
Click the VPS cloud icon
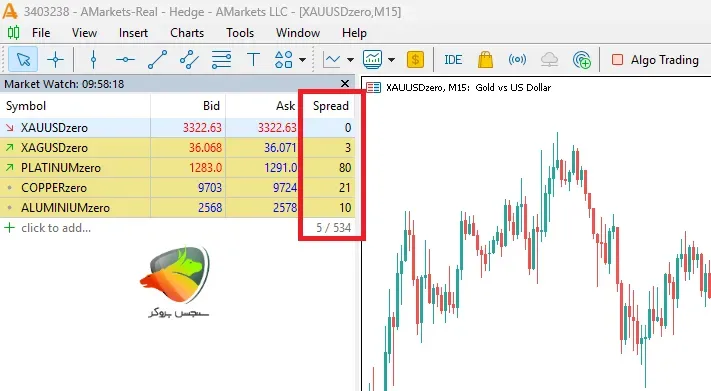(x=549, y=59)
